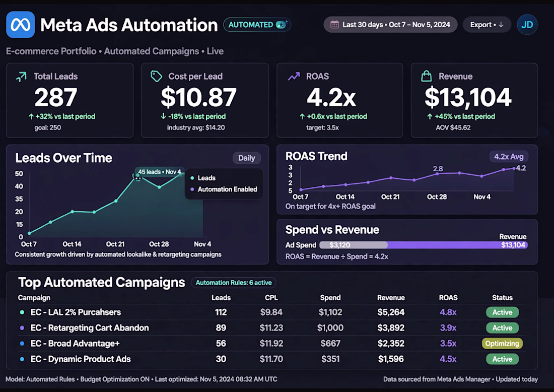Viewport: 554px width, 392px height.
Task: Click the calendar icon in date range
Action: 334,25
